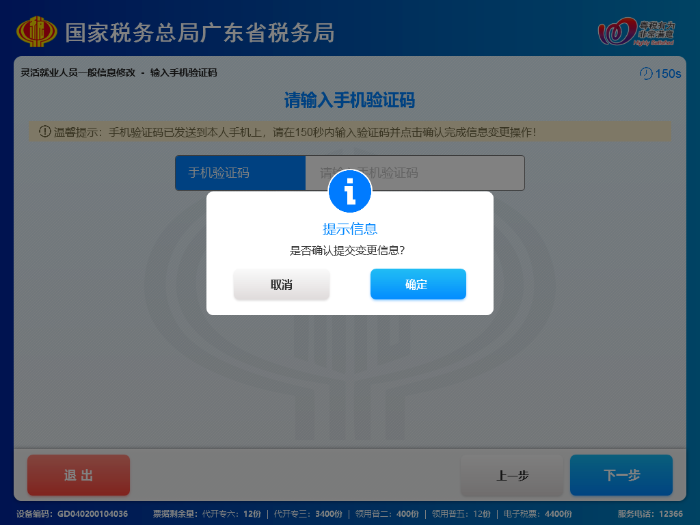Click the 代开专三: 3400份 status entry
The width and height of the screenshot is (700, 525).
308,514
